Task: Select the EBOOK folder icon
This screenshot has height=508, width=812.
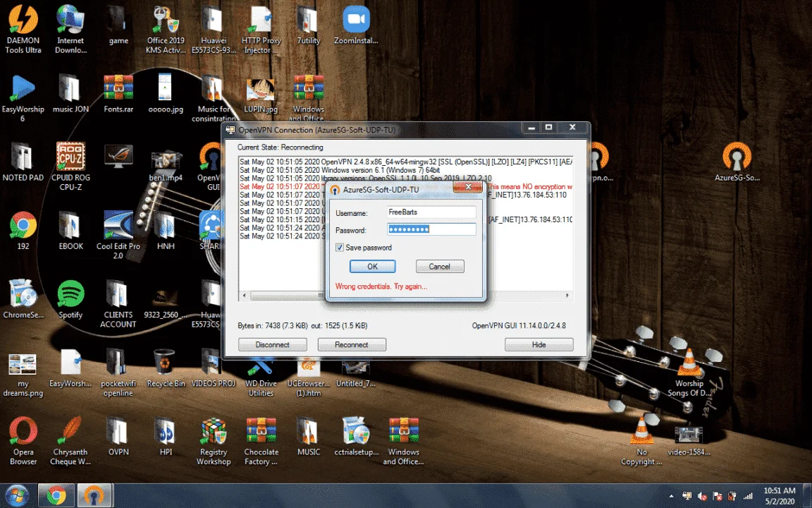Action: 70,230
